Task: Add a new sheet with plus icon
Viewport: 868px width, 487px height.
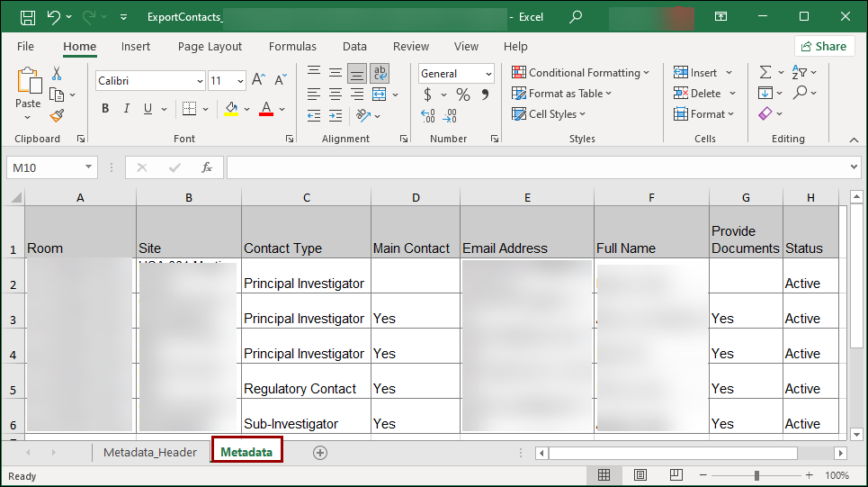Action: click(x=319, y=453)
